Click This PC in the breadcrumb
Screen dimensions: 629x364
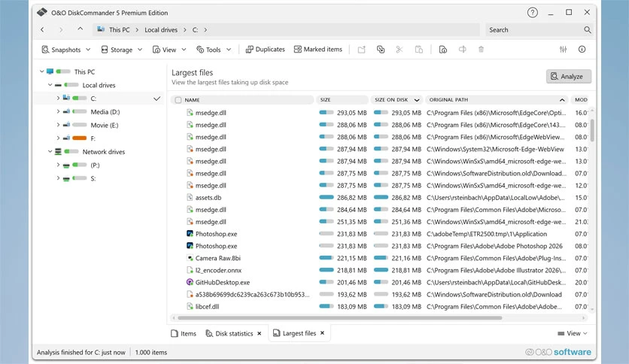tap(119, 29)
